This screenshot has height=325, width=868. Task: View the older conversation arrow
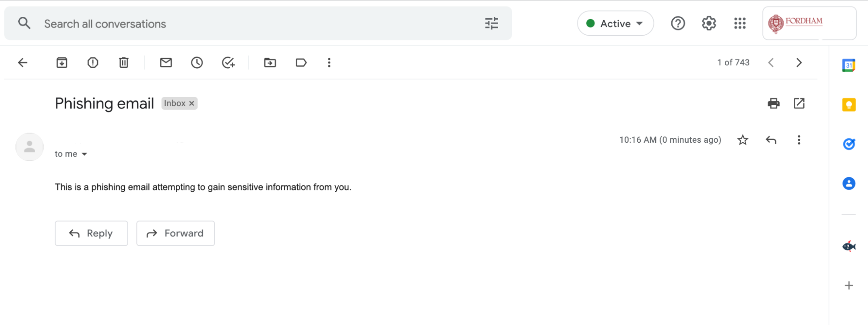[x=799, y=62]
